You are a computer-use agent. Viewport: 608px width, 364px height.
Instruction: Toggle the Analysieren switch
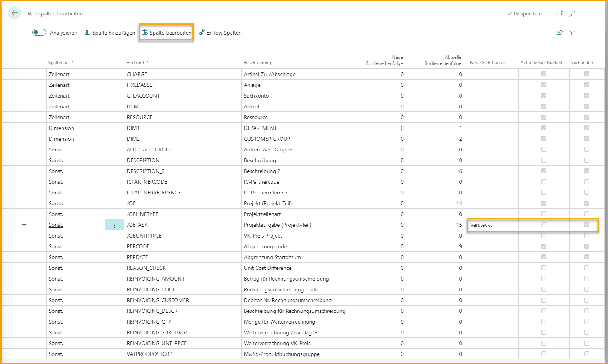pos(39,32)
